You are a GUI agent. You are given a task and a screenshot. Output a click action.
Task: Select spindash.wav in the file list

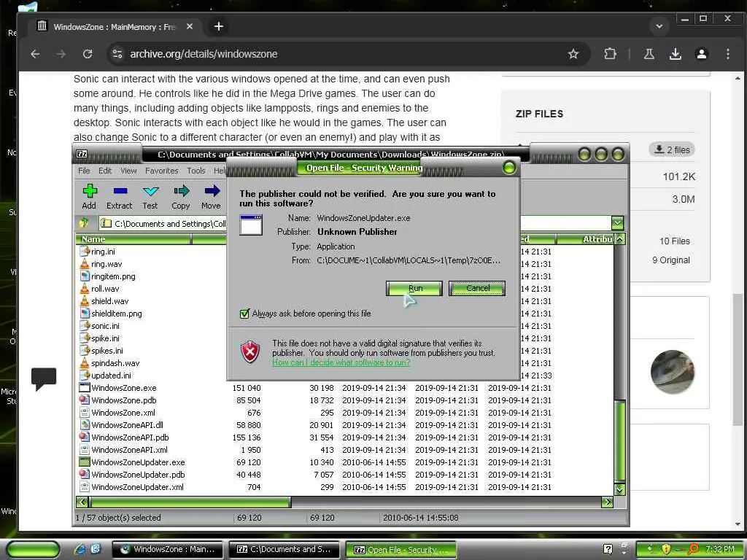[x=115, y=363]
